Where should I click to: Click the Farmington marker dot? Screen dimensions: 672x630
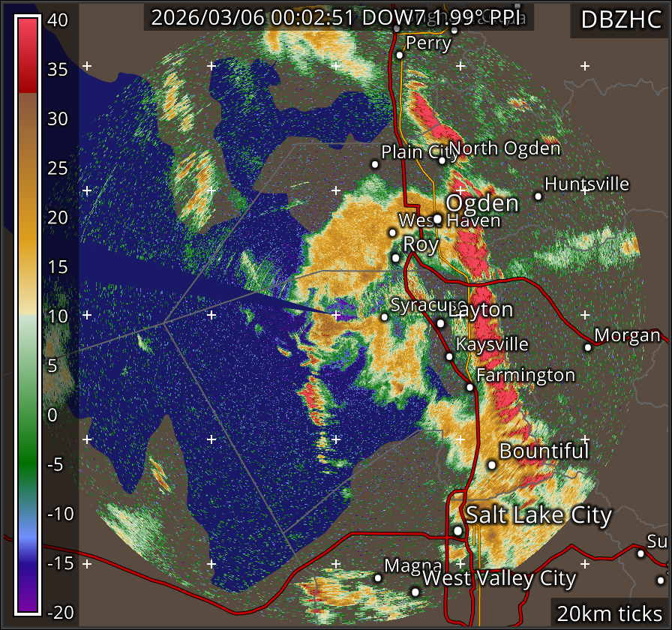(x=469, y=387)
